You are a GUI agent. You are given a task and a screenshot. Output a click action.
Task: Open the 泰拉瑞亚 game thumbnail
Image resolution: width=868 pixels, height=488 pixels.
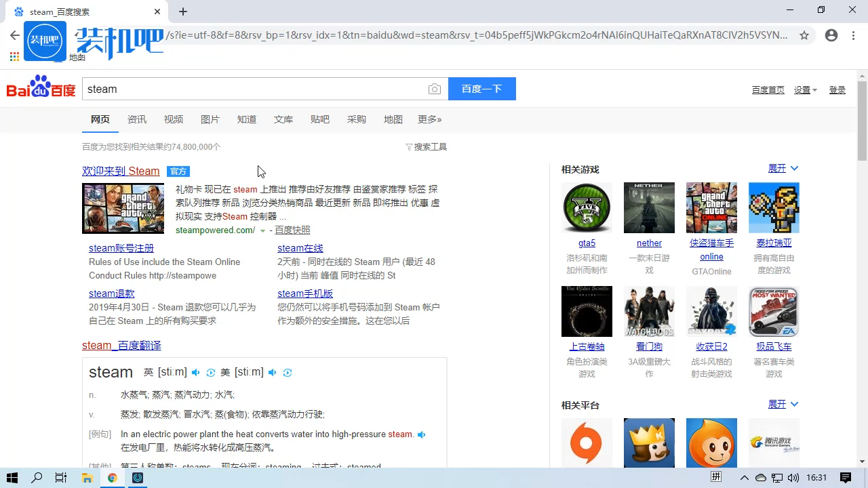click(773, 207)
